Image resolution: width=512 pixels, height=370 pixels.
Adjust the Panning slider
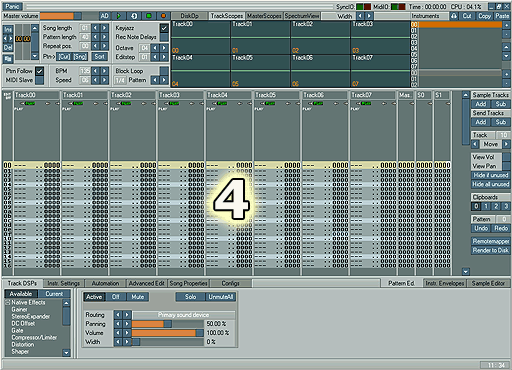click(x=168, y=324)
